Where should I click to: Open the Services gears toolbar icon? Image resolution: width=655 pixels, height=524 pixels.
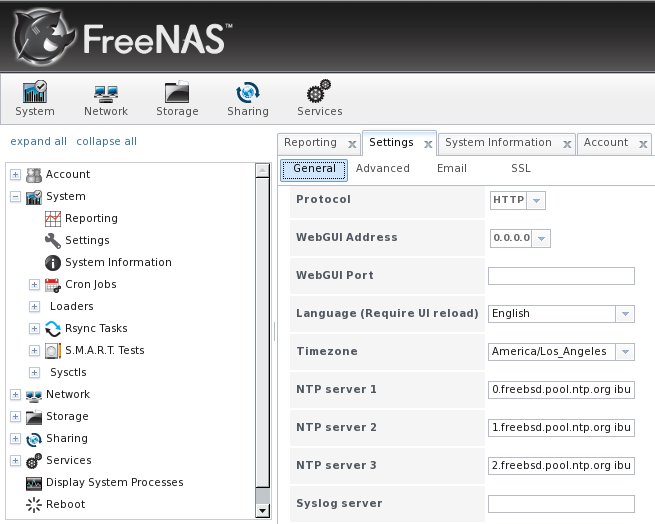319,91
